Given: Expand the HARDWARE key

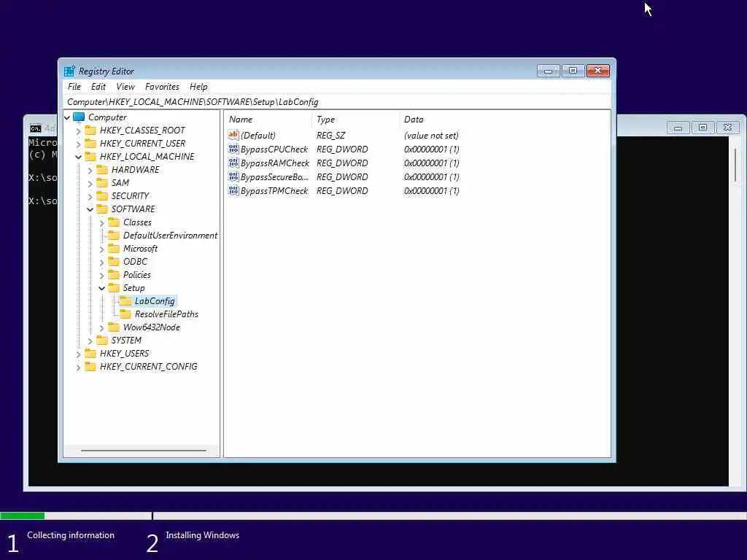Looking at the screenshot, I should [90, 170].
